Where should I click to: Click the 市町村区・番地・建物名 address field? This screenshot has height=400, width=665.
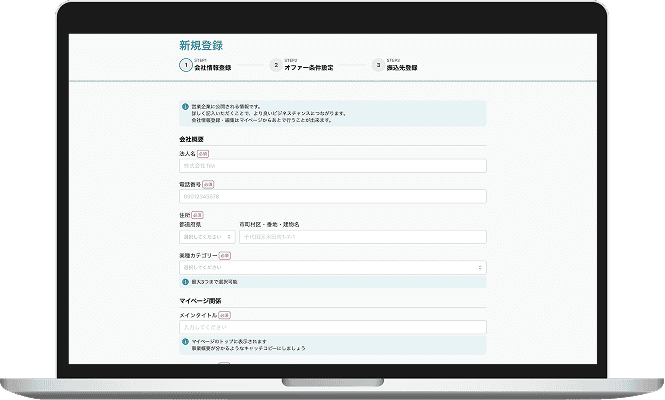point(362,238)
